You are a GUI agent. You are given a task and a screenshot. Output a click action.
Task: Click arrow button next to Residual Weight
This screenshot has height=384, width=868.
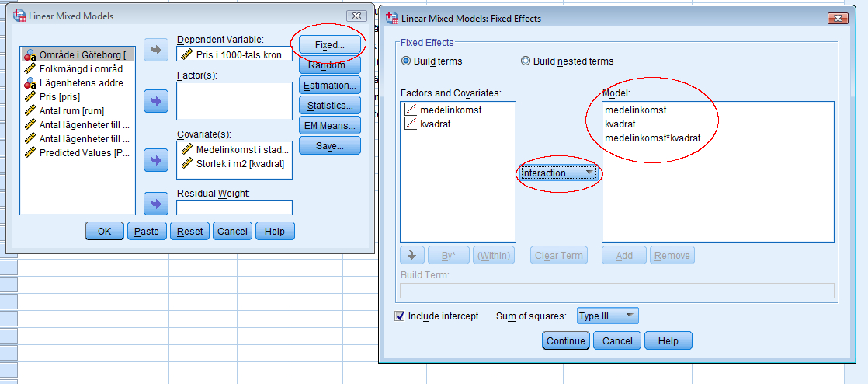pos(156,204)
